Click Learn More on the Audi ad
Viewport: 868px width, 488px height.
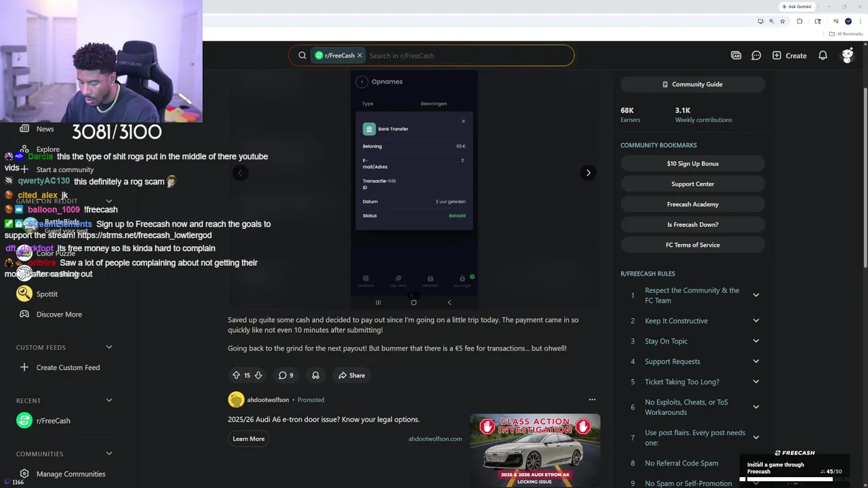pyautogui.click(x=249, y=439)
